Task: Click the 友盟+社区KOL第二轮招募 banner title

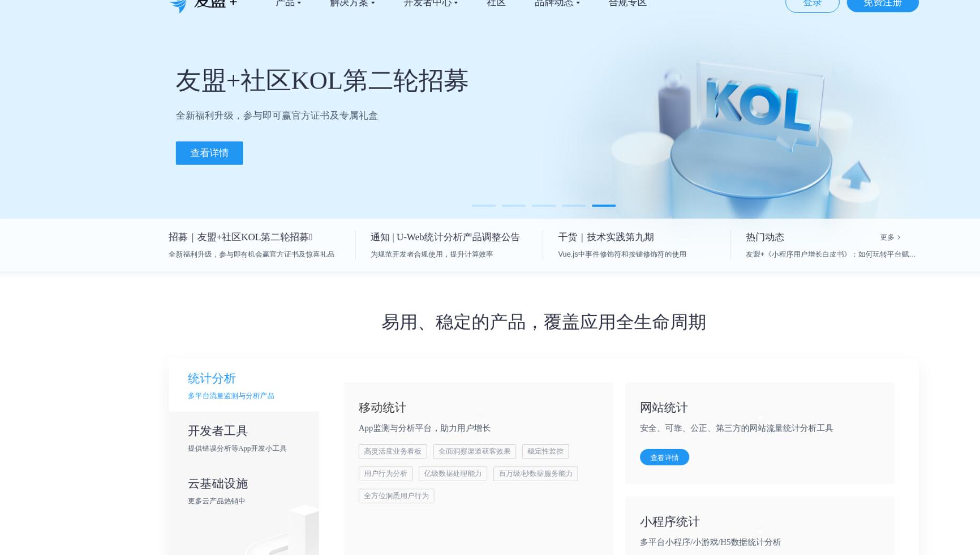Action: tap(322, 81)
